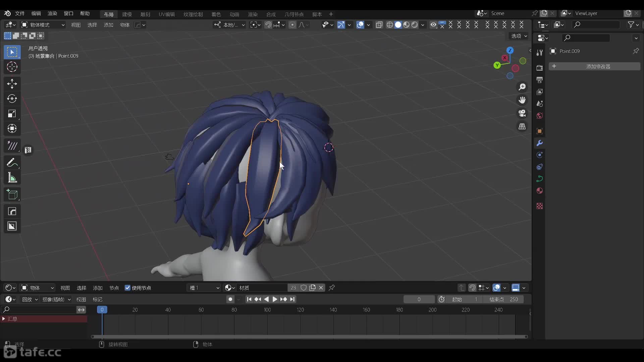The width and height of the screenshot is (644, 362).
Task: Switch to solid shading mode
Action: [398, 25]
